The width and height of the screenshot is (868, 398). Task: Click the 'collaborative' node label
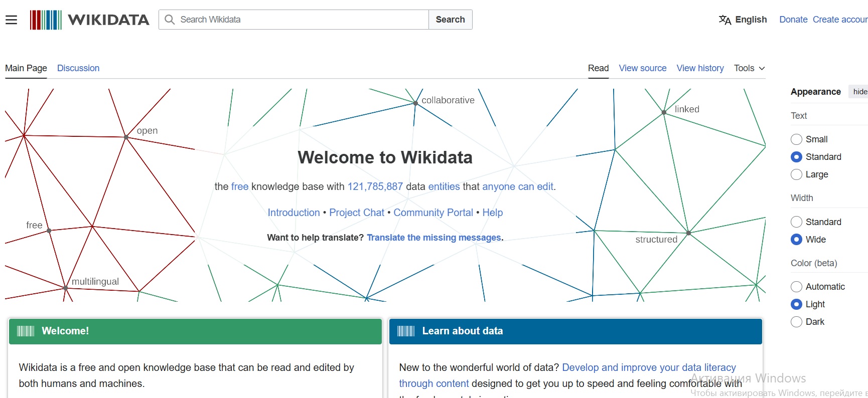pyautogui.click(x=448, y=100)
